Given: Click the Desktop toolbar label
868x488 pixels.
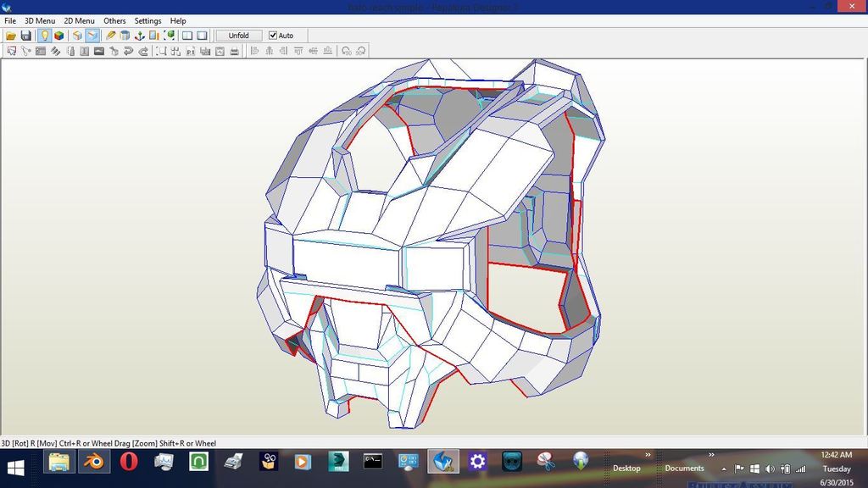Looking at the screenshot, I should click(x=626, y=468).
